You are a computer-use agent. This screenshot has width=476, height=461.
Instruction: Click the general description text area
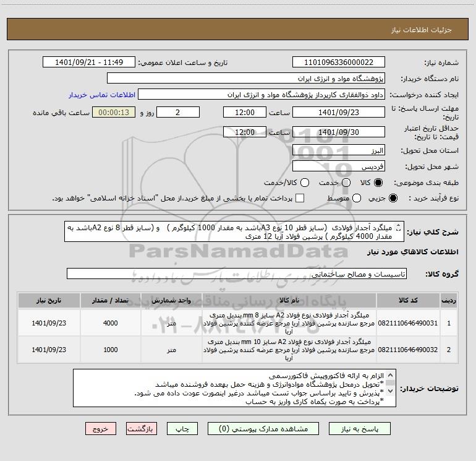click(234, 231)
